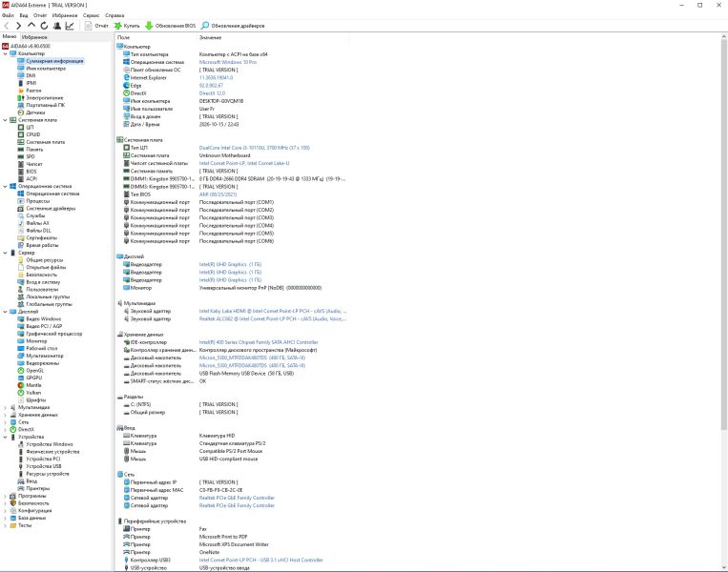Screen dimensions: 728x572
Task: Open the user manager toolbar icon
Action: (x=56, y=26)
